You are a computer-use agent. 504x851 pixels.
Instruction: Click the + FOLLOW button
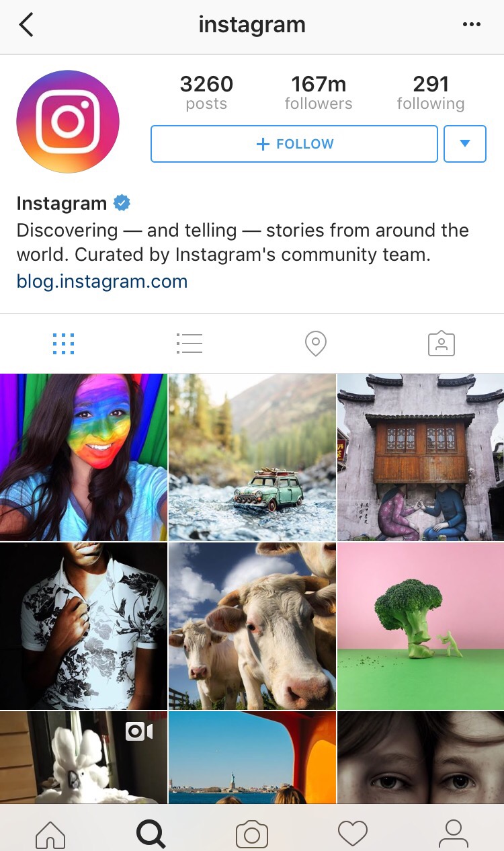click(294, 144)
